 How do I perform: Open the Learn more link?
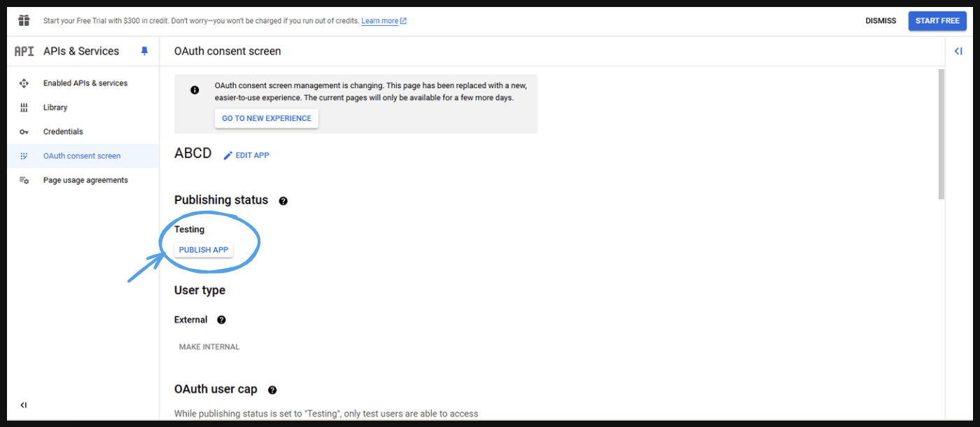click(x=379, y=21)
